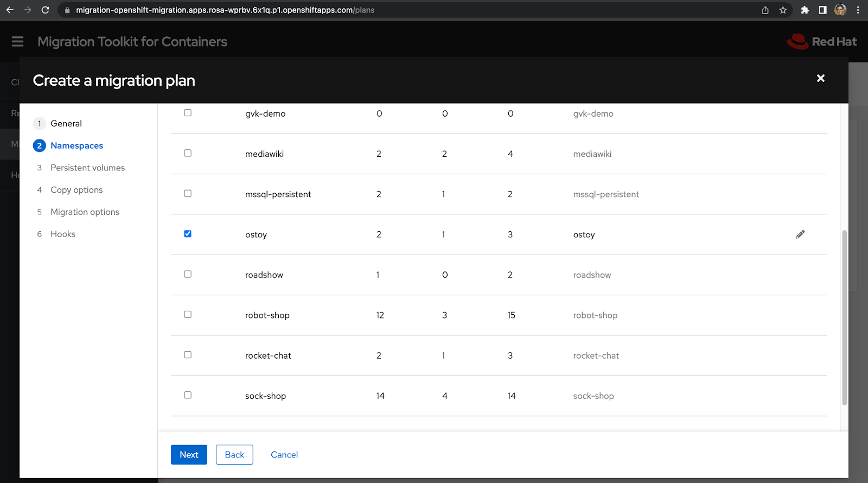The width and height of the screenshot is (868, 483).
Task: Bookmark this page with the star icon
Action: [783, 10]
